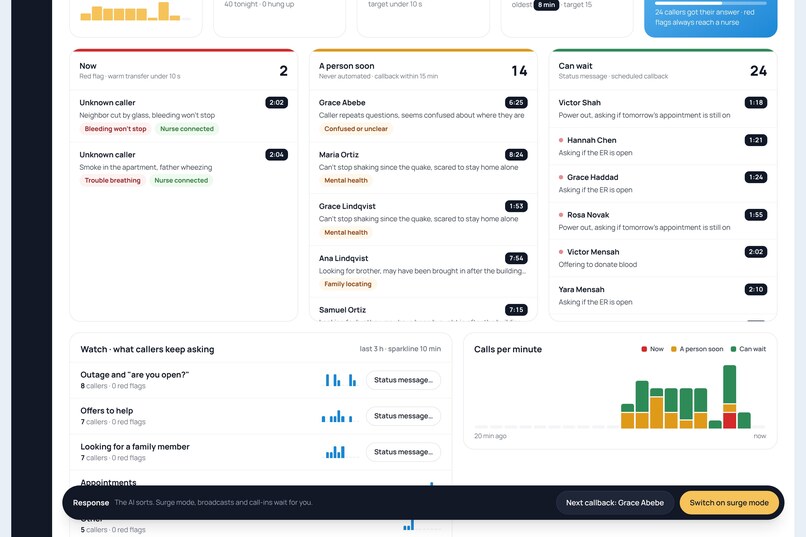806x537 pixels.
Task: Open Samuel Ortiz's call entry
Action: (x=423, y=310)
